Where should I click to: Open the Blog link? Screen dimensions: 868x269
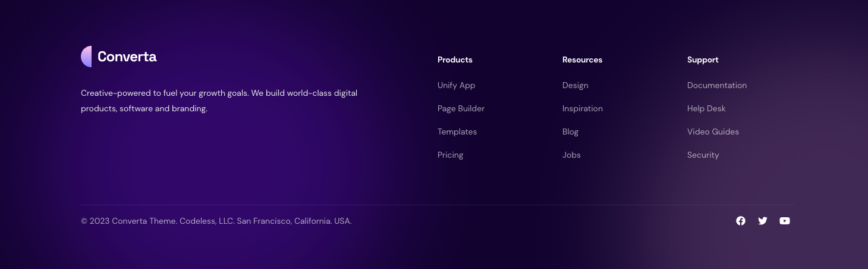coord(570,132)
